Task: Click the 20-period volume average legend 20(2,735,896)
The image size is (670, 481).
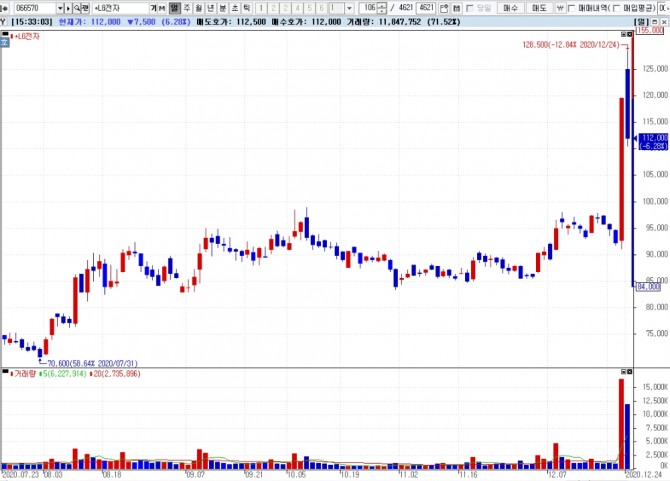Action: pos(116,374)
